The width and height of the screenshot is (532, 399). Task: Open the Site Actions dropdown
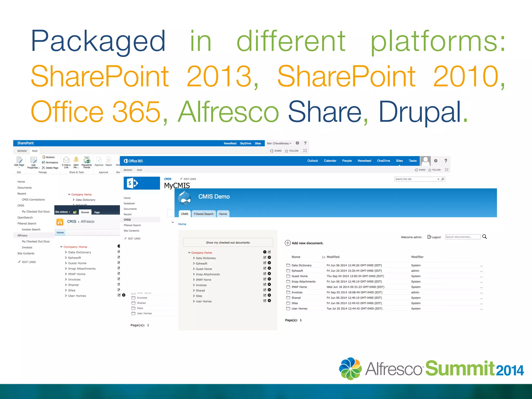tap(63, 212)
